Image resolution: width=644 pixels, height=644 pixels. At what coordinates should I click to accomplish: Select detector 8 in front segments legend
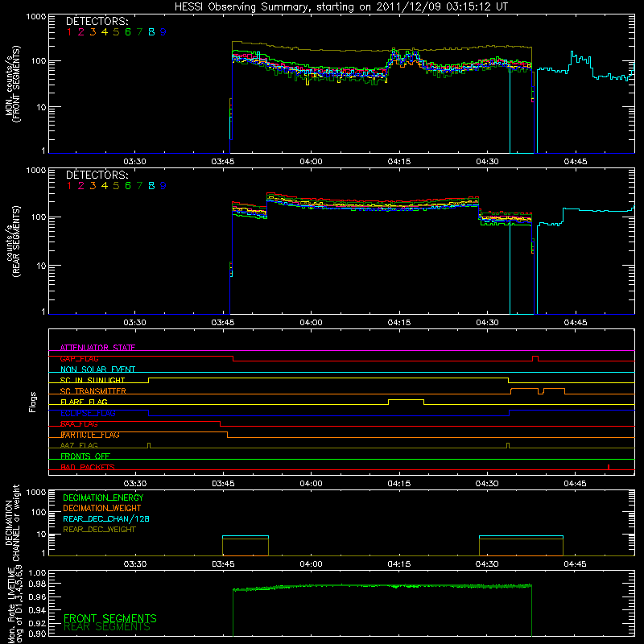151,32
